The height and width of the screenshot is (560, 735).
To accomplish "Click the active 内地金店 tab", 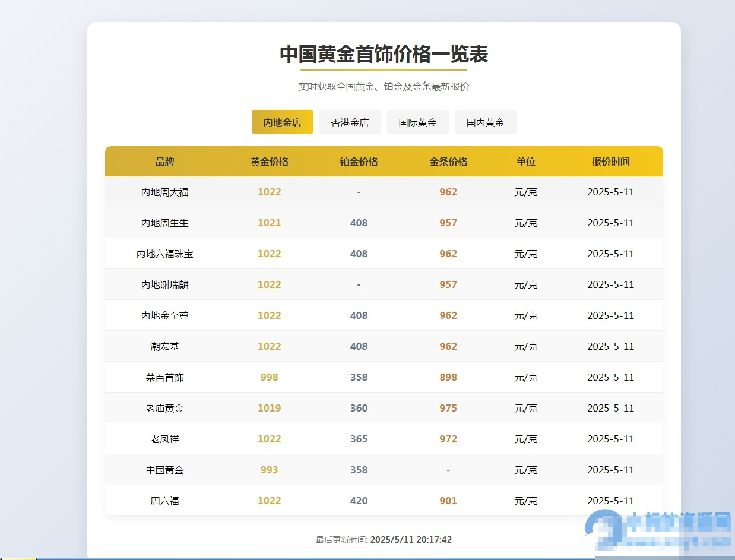I will click(282, 122).
